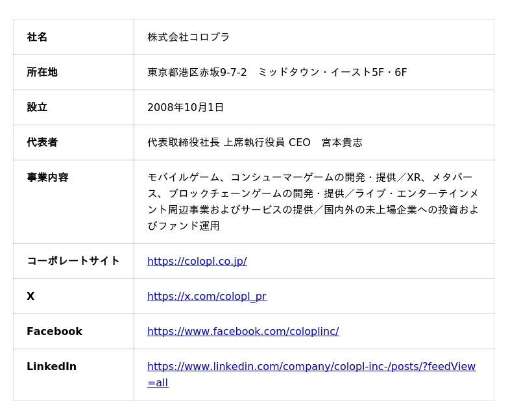Click the Facebook row header
The width and height of the screenshot is (519, 420).
click(54, 331)
